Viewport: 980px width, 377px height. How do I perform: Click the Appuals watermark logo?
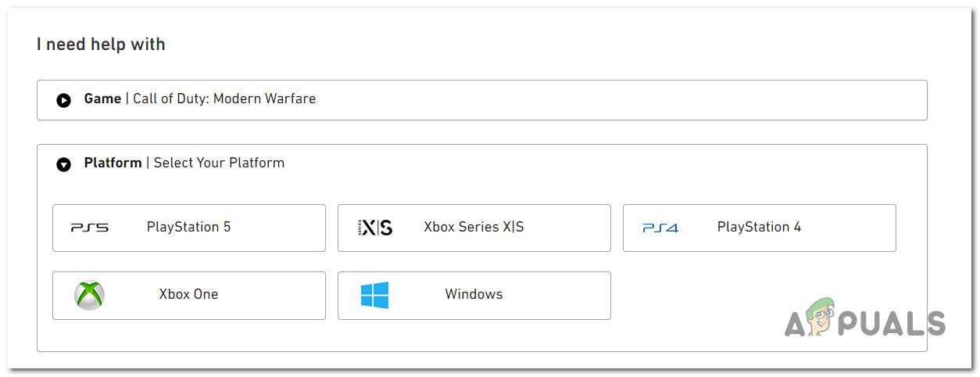pos(865,319)
